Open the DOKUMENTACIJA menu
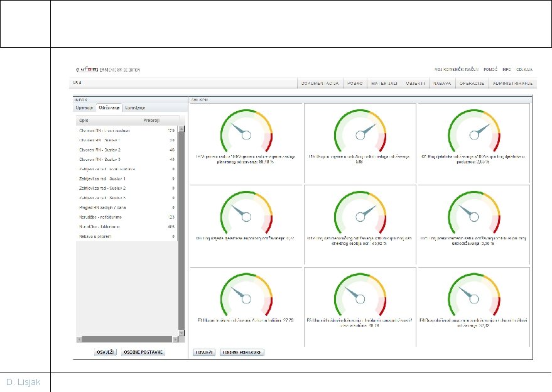This screenshot has height=392, width=552. pos(320,84)
